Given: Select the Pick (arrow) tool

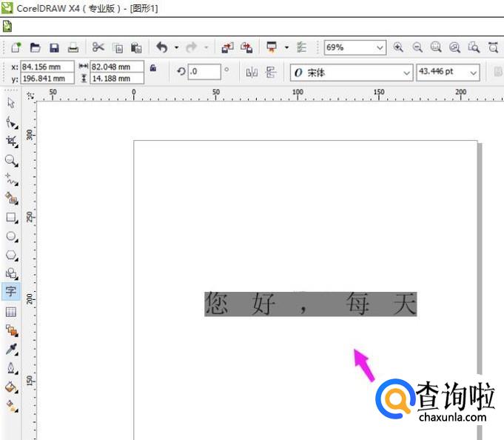Looking at the screenshot, I should [11, 103].
